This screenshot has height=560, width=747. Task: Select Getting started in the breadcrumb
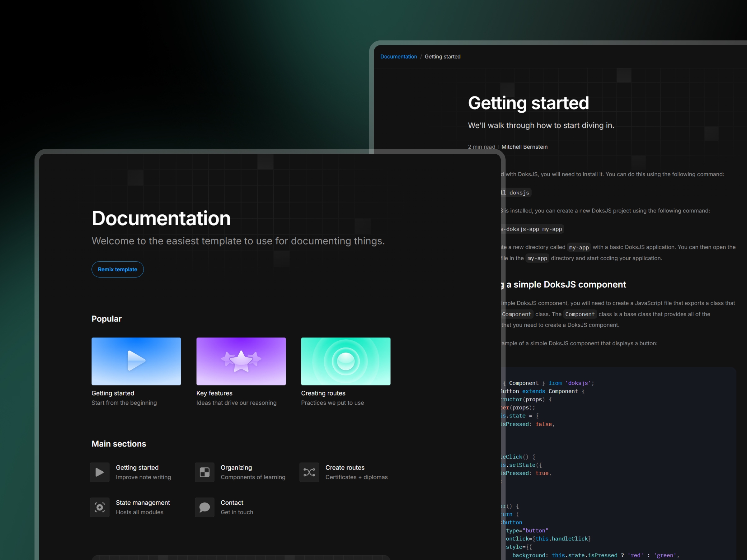(x=442, y=56)
